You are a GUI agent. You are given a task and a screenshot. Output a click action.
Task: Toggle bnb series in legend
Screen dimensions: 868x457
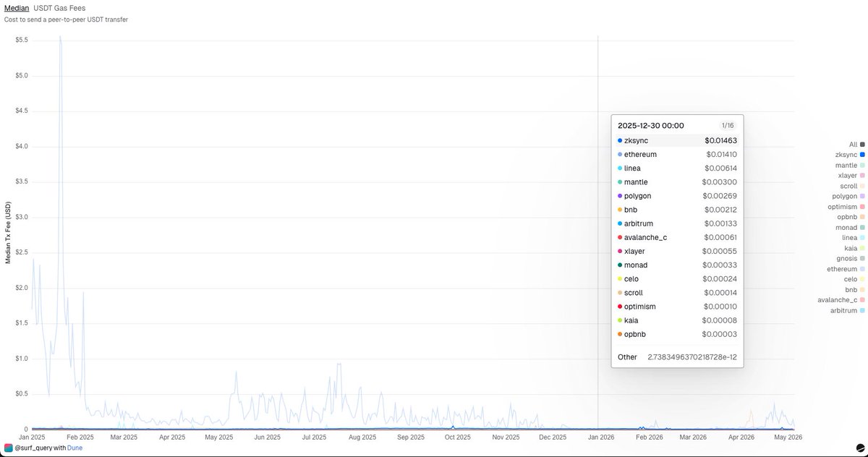tap(855, 289)
